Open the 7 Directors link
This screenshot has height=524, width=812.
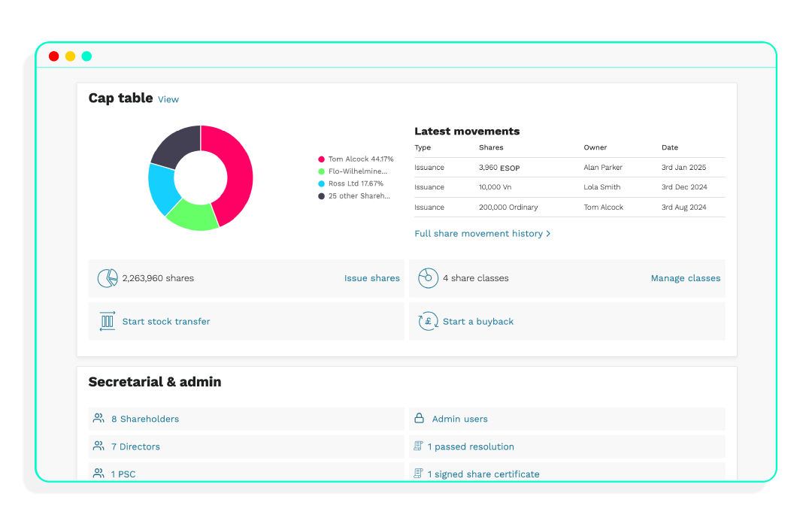coord(135,447)
